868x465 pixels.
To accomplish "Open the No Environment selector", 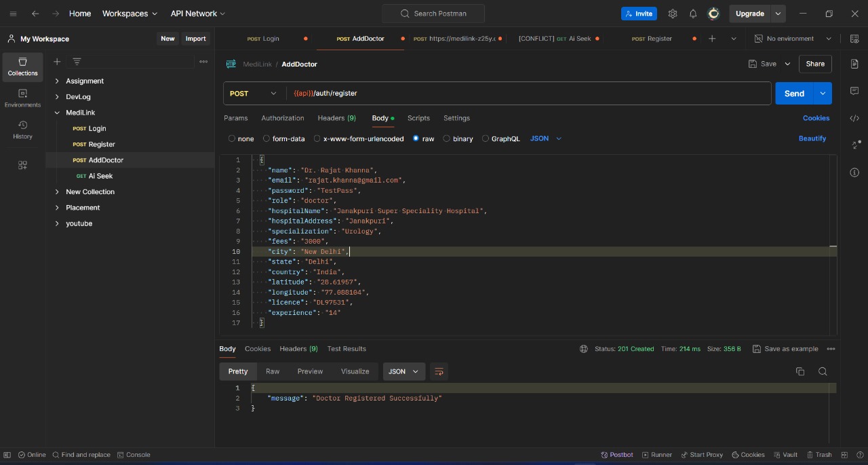I will (x=791, y=39).
